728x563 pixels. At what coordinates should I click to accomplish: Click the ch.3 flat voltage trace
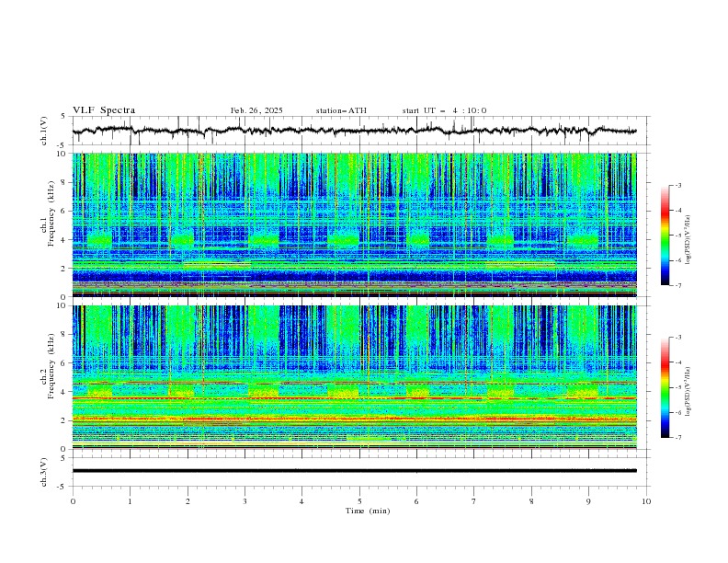coord(354,471)
